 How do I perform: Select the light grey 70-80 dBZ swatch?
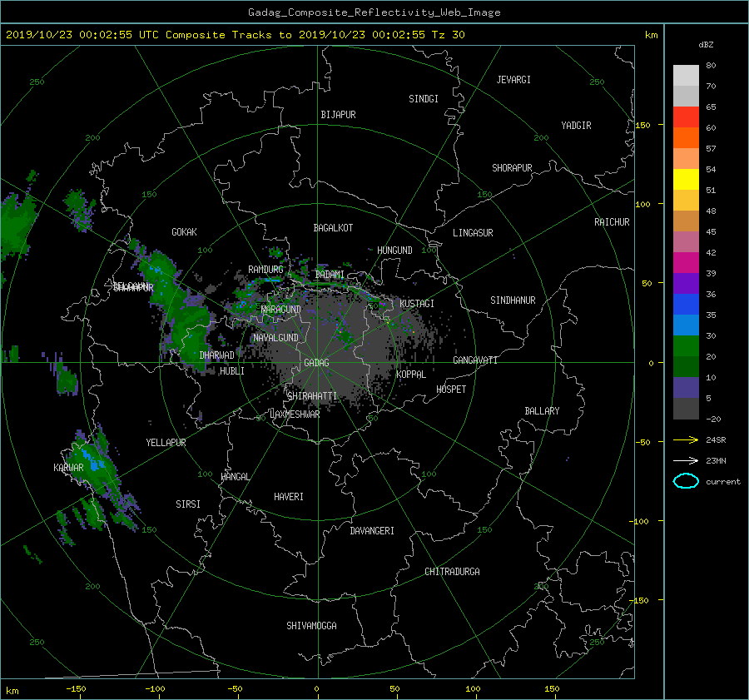(686, 76)
